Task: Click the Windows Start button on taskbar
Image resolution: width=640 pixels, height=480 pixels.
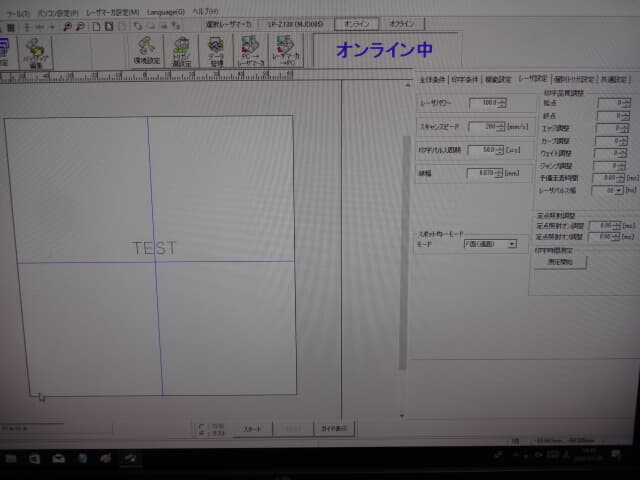Action: pyautogui.click(x=9, y=458)
